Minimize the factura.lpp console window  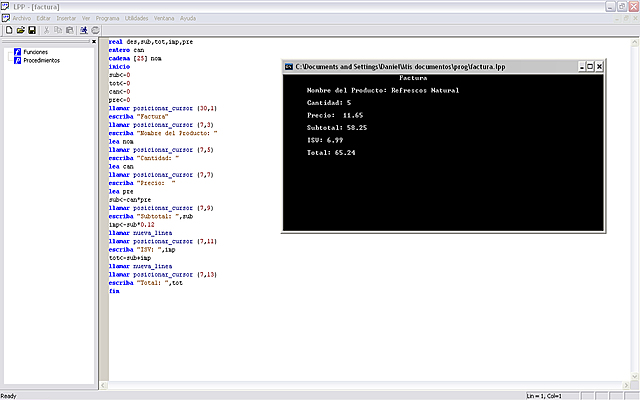(x=582, y=67)
